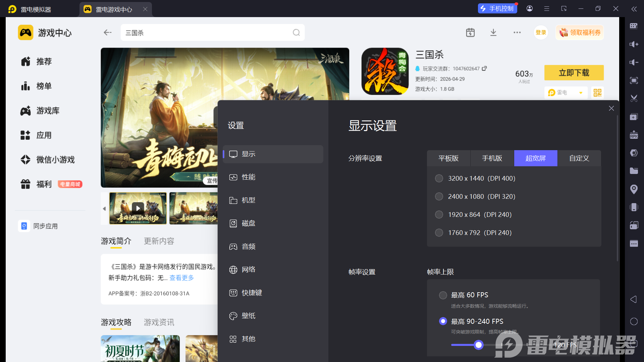The height and width of the screenshot is (362, 644).
Task: Open the calendar reservation icon
Action: [x=470, y=33]
